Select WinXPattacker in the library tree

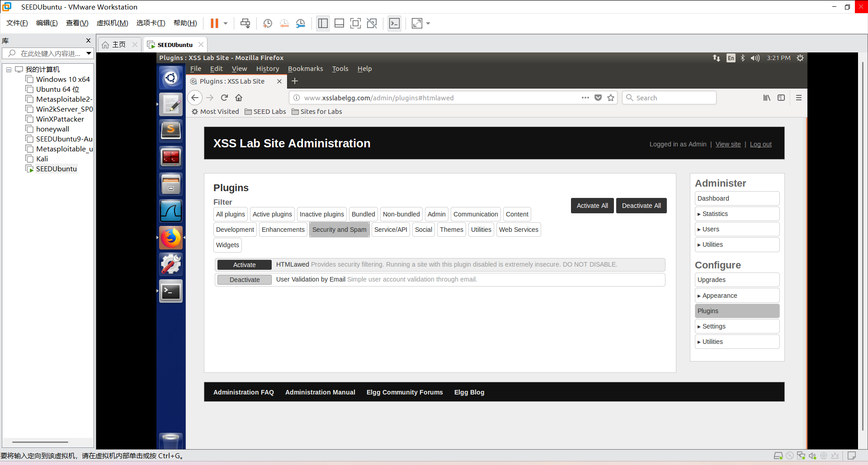[60, 119]
